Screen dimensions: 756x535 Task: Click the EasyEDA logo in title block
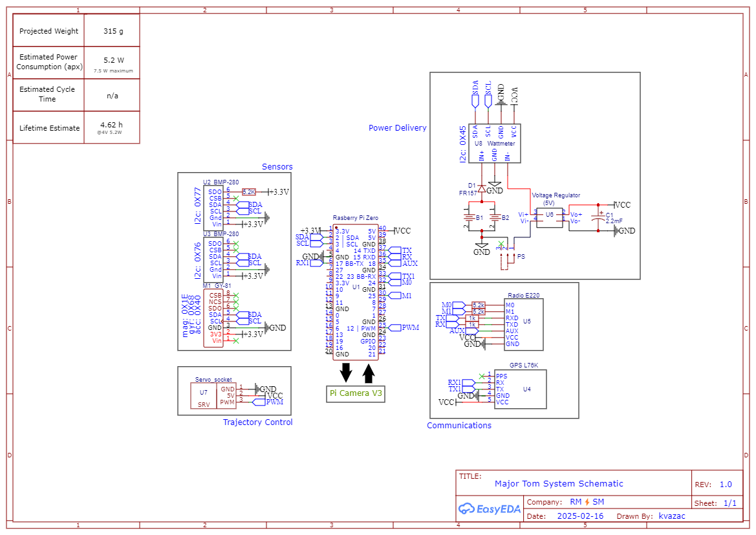tap(489, 508)
